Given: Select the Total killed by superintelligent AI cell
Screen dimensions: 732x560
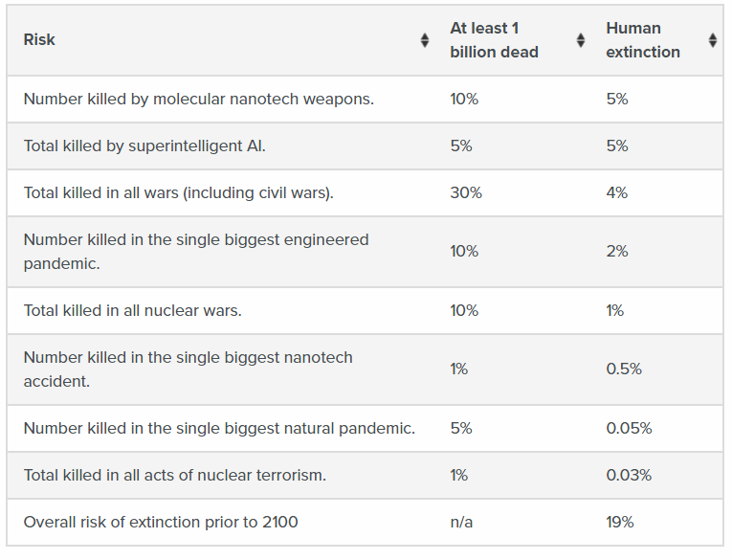Looking at the screenshot, I should pyautogui.click(x=144, y=146).
